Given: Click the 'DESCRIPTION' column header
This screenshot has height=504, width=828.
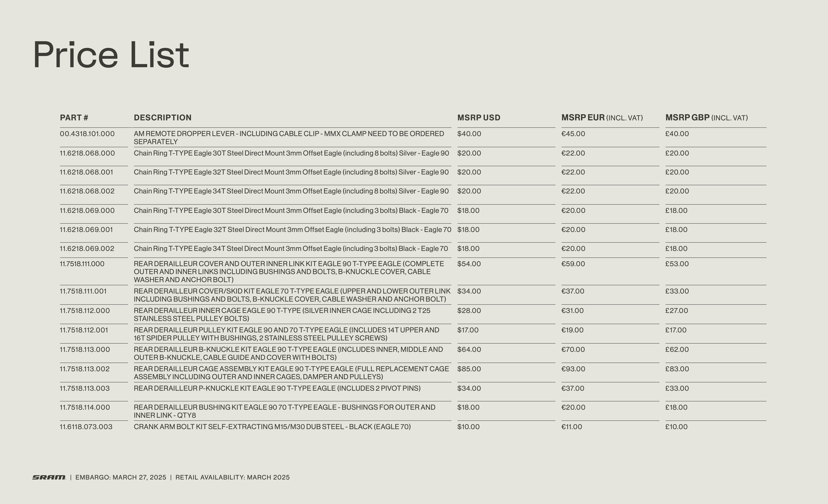Looking at the screenshot, I should pos(163,118).
